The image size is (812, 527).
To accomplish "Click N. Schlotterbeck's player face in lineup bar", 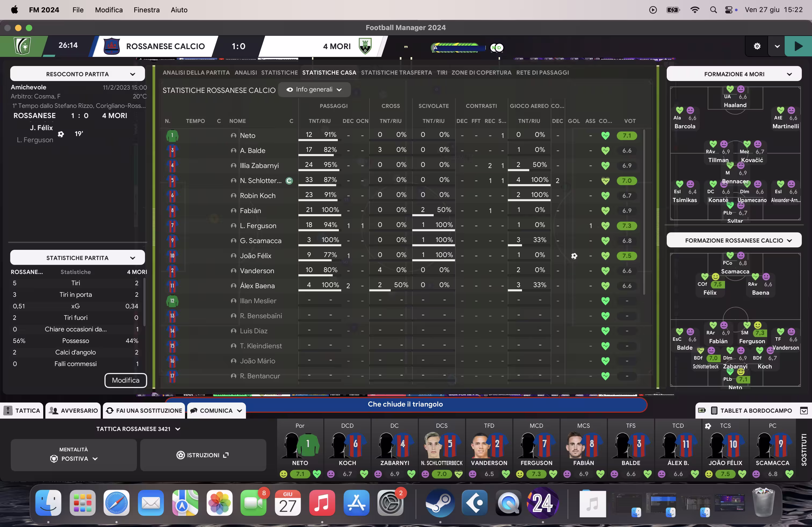I will point(433,445).
